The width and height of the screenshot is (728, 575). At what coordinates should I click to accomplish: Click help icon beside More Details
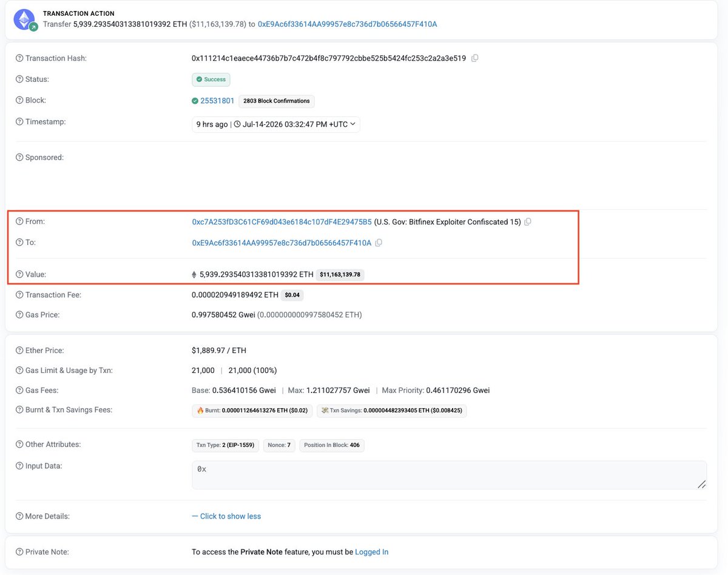[19, 516]
